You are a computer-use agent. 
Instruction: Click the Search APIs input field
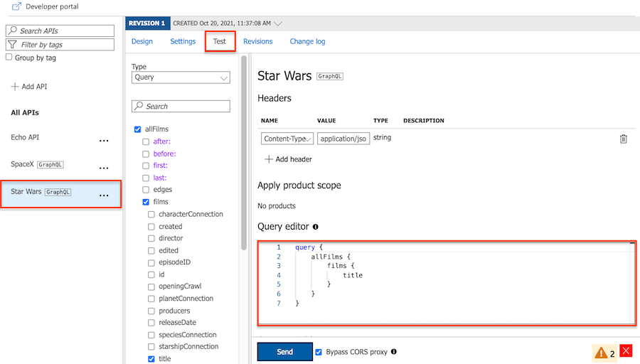point(60,31)
